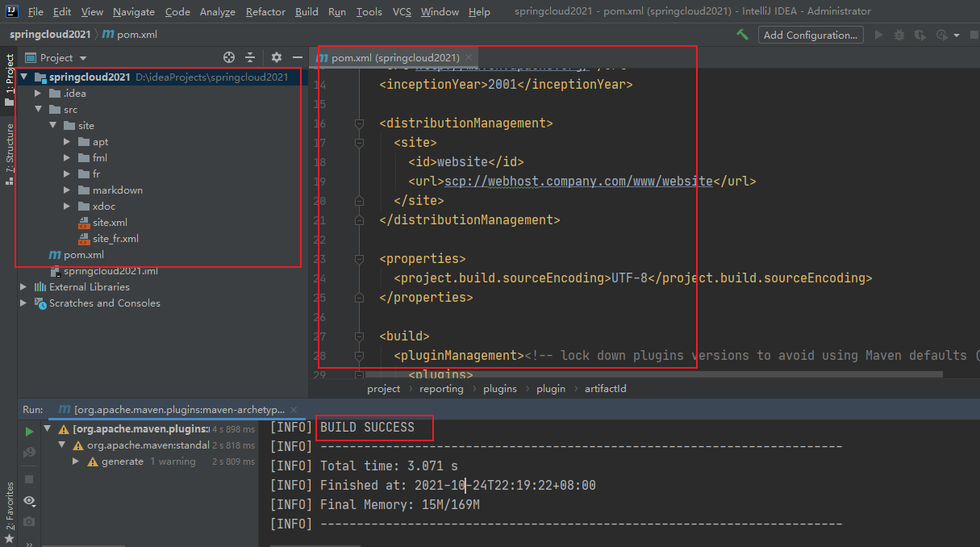Expand the fml folder
This screenshot has width=980, height=547.
68,158
